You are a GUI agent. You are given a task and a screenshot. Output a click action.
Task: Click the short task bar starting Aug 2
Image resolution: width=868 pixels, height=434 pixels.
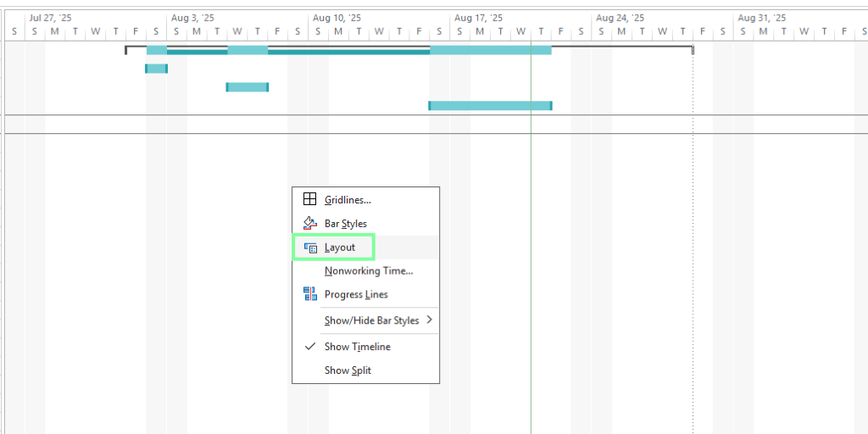(156, 69)
